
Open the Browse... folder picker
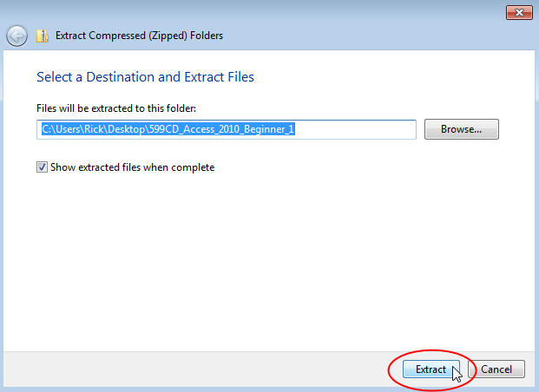[461, 129]
